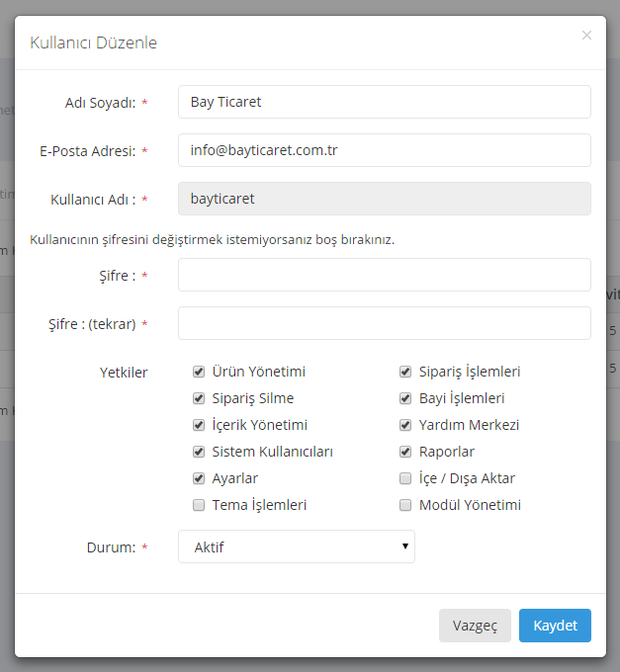
Task: Uncheck the Ürün Yönetimi checkbox
Action: [x=199, y=373]
